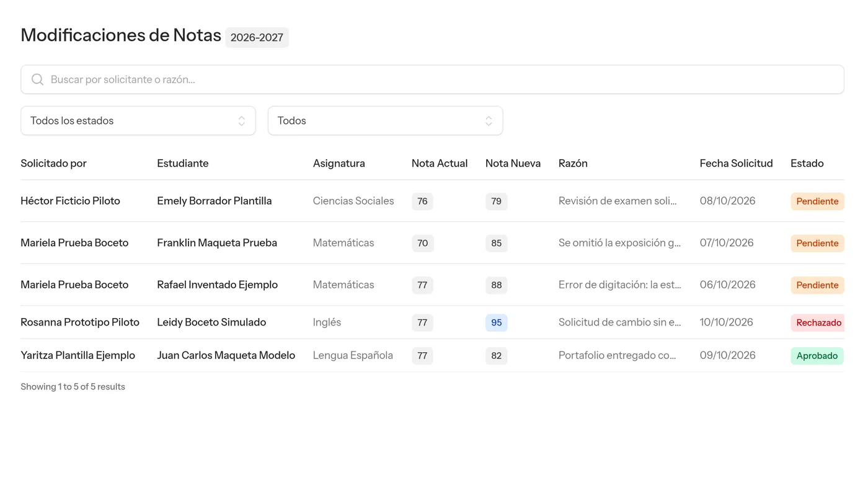Select the 2026-2027 year badge
Image resolution: width=868 pixels, height=478 pixels.
pyautogui.click(x=257, y=37)
